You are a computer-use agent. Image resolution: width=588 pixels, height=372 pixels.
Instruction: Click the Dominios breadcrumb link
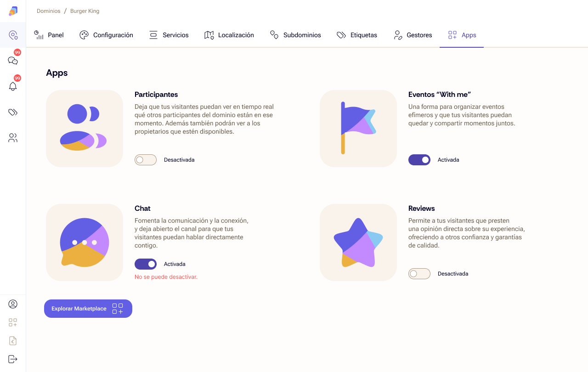[48, 11]
